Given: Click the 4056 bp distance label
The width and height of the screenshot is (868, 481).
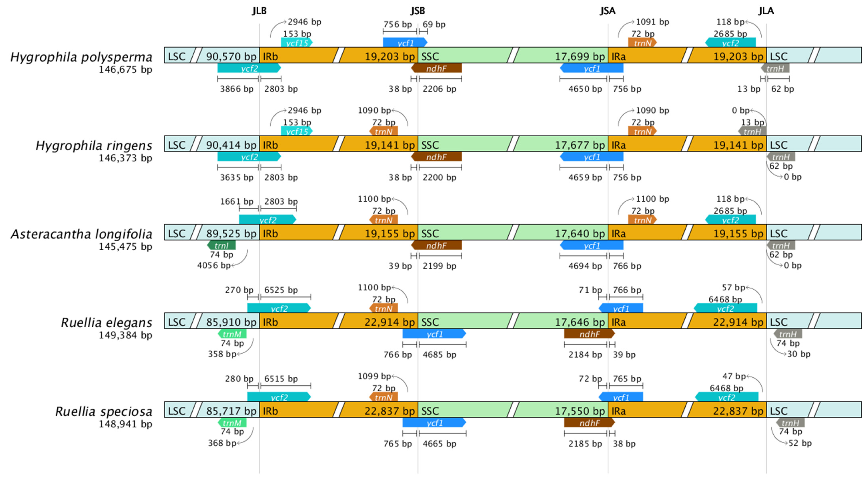Looking at the screenshot, I should pos(214,265).
